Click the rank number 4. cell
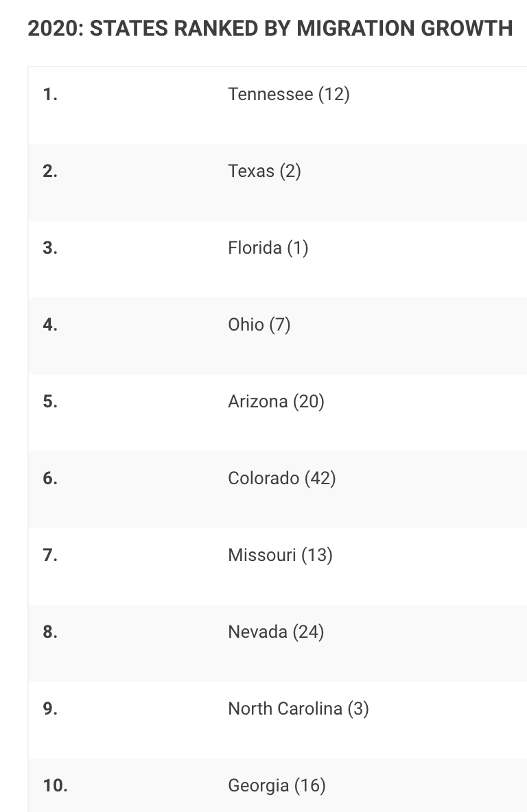527x812 pixels. click(x=50, y=324)
